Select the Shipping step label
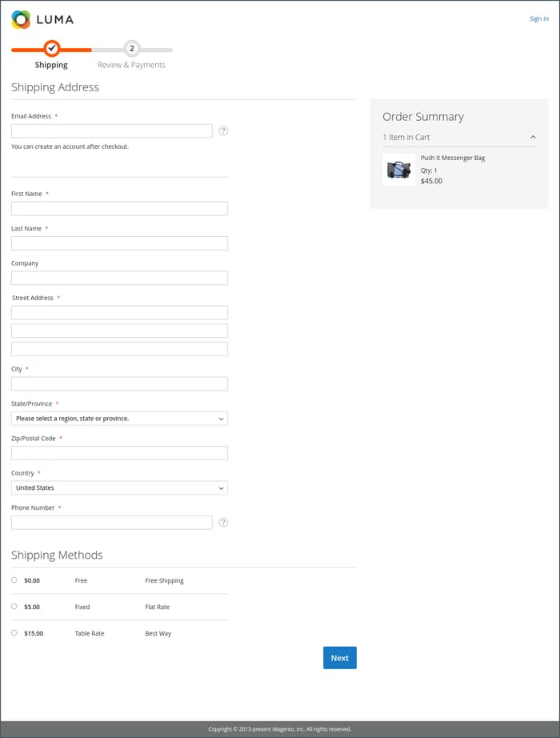The image size is (560, 738). point(51,65)
